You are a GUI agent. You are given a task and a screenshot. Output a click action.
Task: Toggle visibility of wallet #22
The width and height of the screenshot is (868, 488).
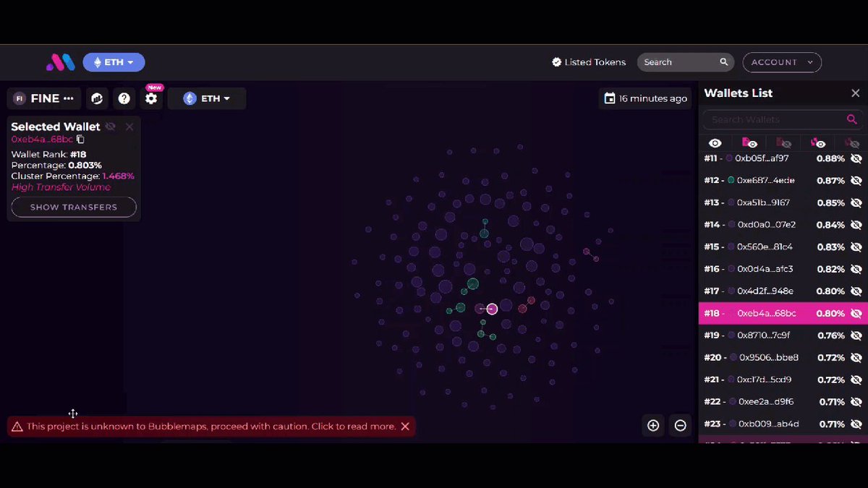856,402
